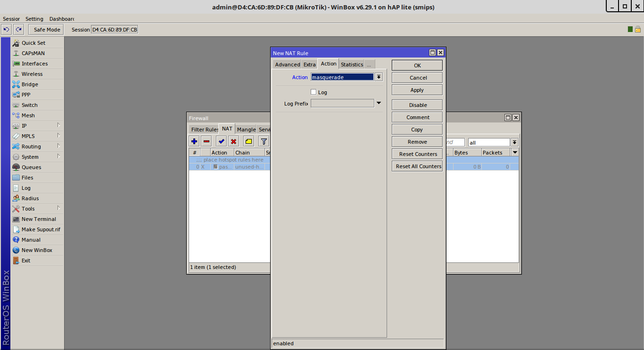Image resolution: width=644 pixels, height=350 pixels.
Task: Sort by Bytes column header
Action: [467, 153]
